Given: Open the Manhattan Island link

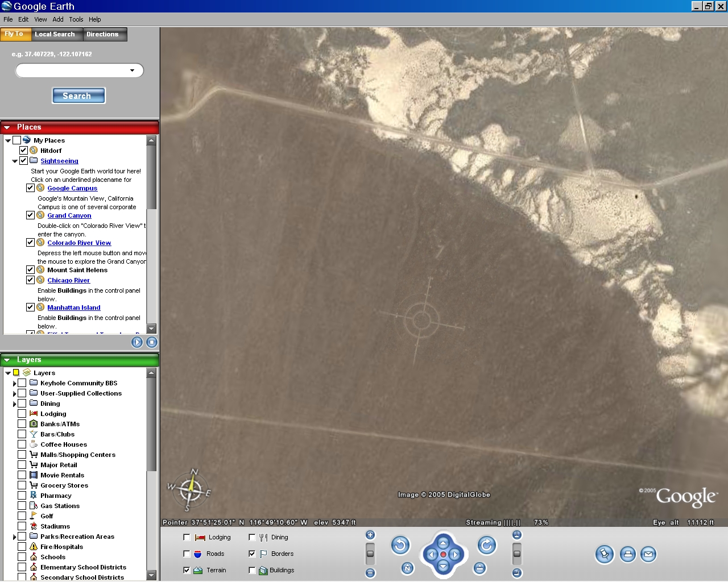Looking at the screenshot, I should point(73,307).
